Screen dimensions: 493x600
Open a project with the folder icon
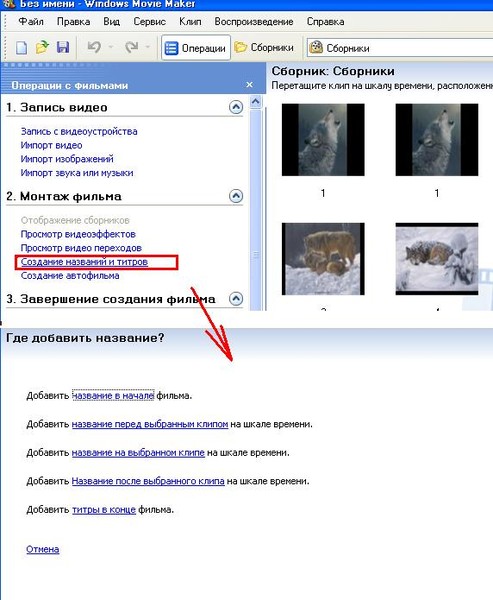pyautogui.click(x=42, y=47)
